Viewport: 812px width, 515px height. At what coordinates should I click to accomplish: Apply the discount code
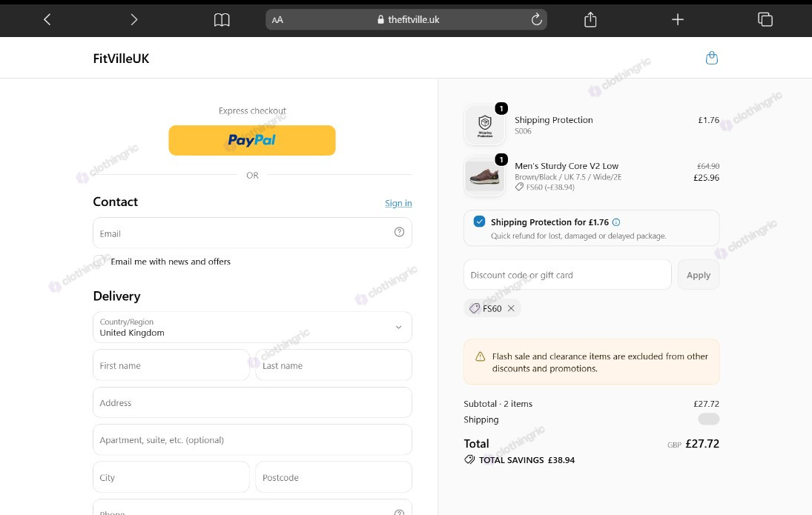[x=698, y=275]
